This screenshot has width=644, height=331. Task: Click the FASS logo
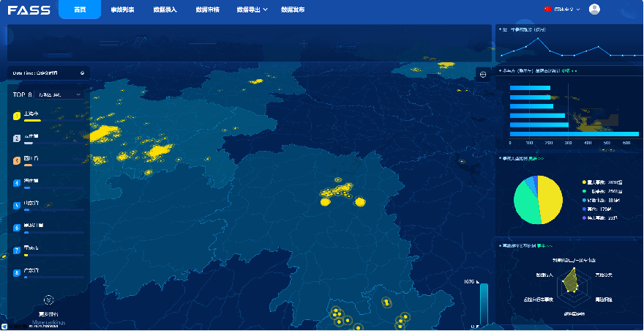click(29, 10)
